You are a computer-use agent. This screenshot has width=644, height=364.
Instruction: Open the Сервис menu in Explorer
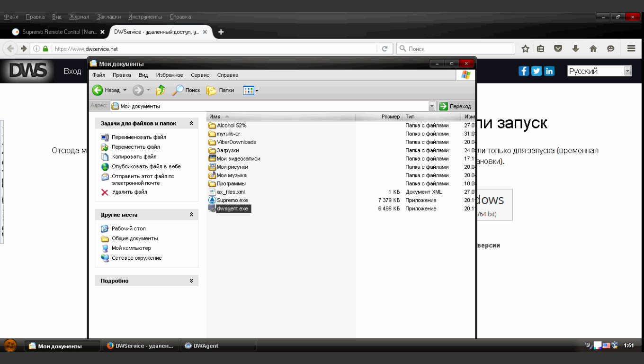point(200,75)
